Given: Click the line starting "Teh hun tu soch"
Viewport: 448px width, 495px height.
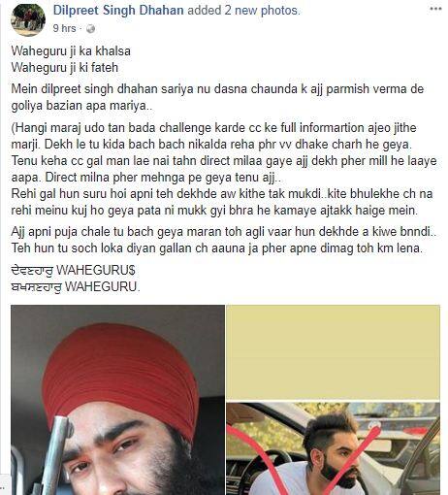Looking at the screenshot, I should point(217,248).
